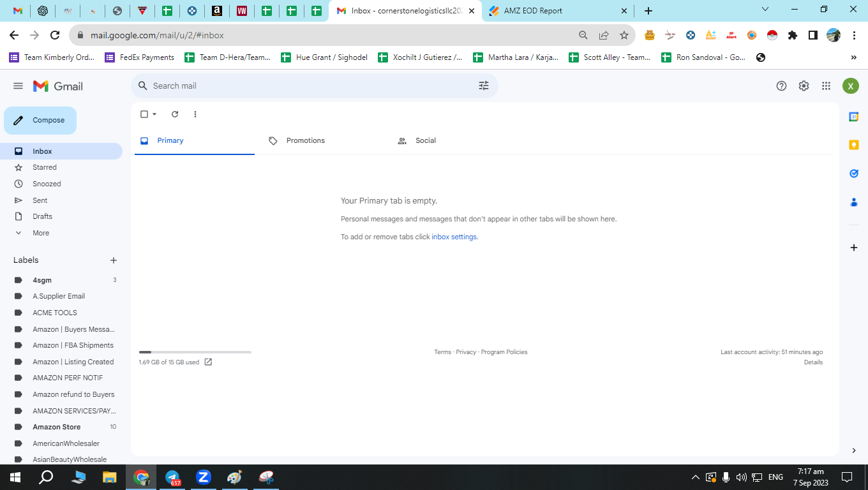
Task: Open the select dropdown arrow beside checkbox
Action: (x=154, y=114)
